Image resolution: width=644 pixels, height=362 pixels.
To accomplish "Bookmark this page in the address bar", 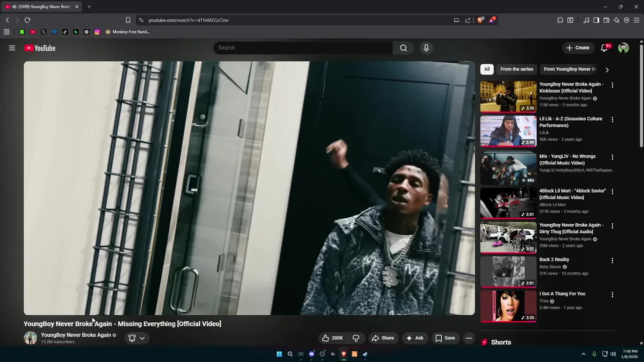I will click(x=128, y=20).
